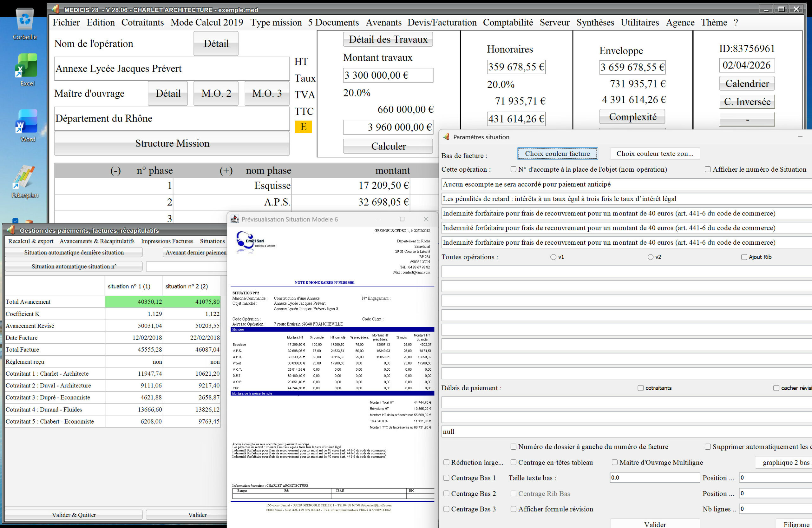Click Choix couleur facture button
Screen dimensions: 812x528
click(557, 154)
